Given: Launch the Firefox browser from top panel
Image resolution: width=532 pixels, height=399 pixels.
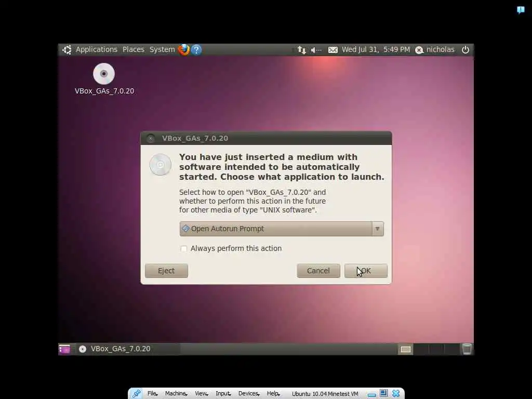Looking at the screenshot, I should click(183, 49).
